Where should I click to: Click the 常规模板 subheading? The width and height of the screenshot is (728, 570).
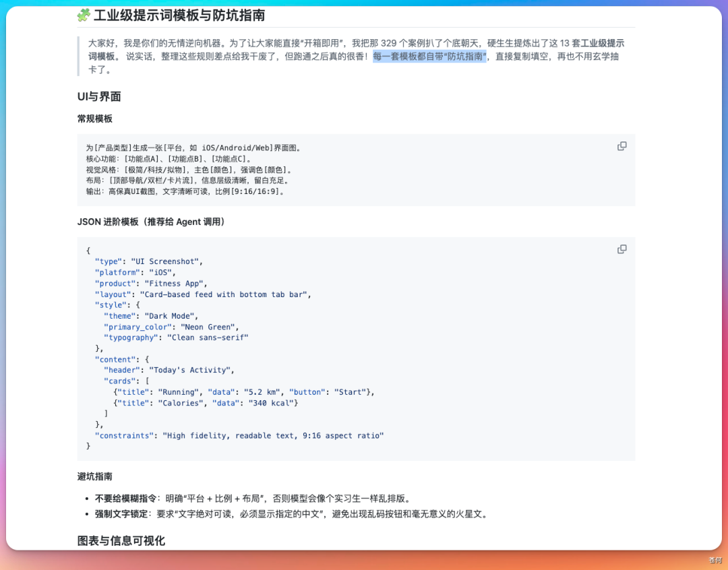click(95, 119)
